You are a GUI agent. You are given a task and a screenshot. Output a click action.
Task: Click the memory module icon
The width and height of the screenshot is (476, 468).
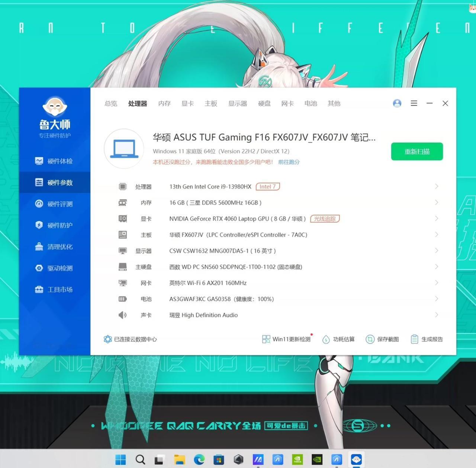click(123, 203)
